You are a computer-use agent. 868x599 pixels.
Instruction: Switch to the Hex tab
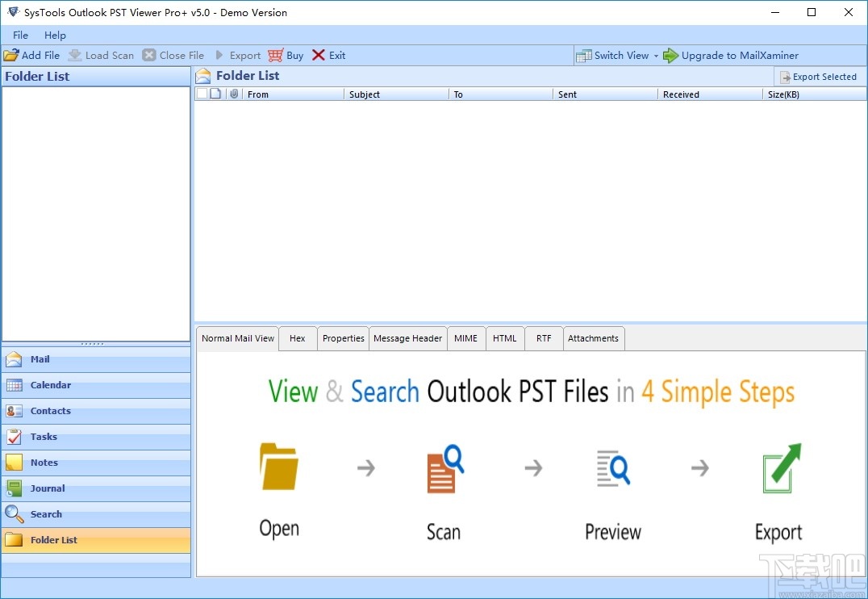[x=297, y=338]
